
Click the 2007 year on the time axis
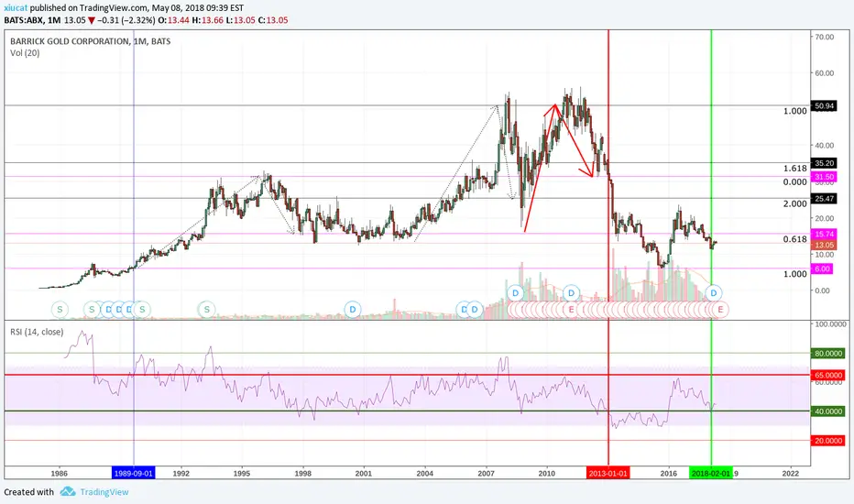coord(486,473)
